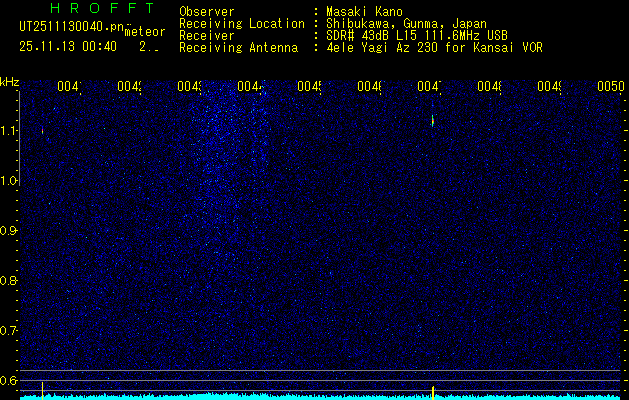Click the Receiver label
Screen dimensions: 629x400
point(207,36)
